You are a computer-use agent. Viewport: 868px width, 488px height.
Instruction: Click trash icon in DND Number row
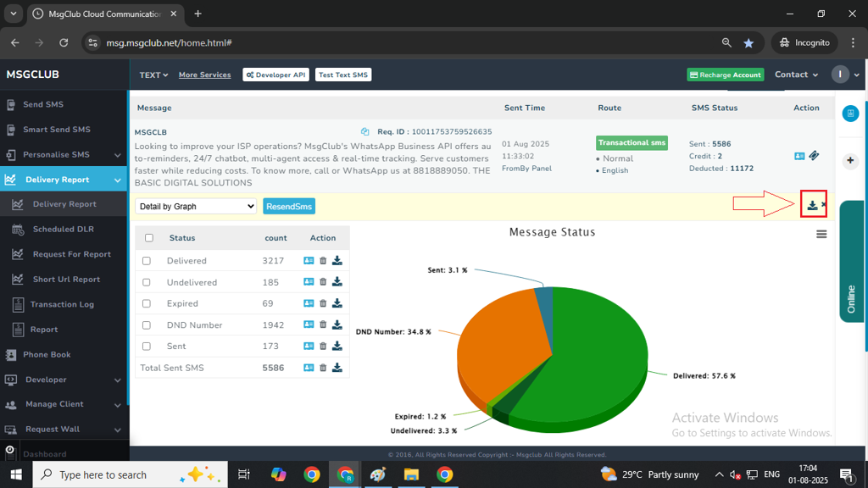tap(323, 324)
